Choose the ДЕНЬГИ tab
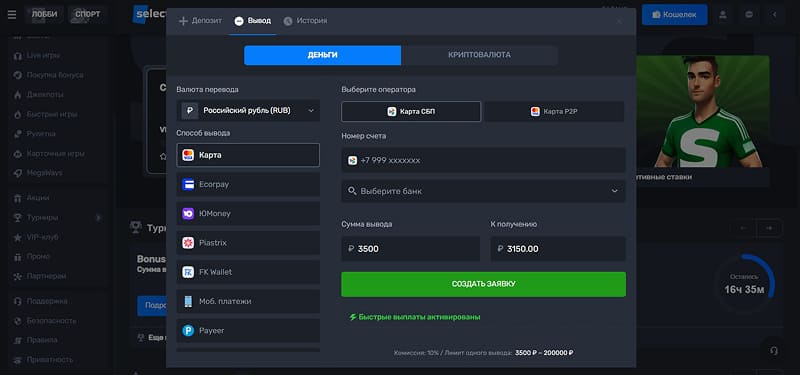 (x=322, y=55)
